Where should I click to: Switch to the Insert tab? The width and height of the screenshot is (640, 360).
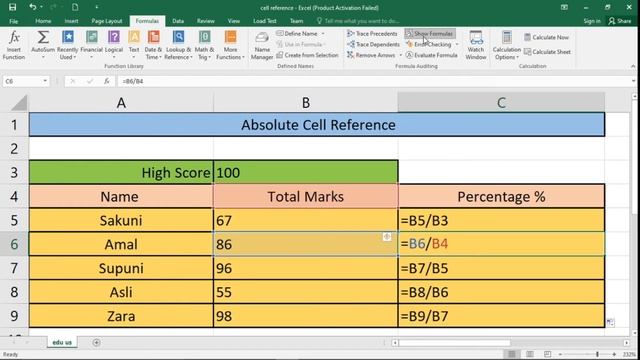click(71, 21)
